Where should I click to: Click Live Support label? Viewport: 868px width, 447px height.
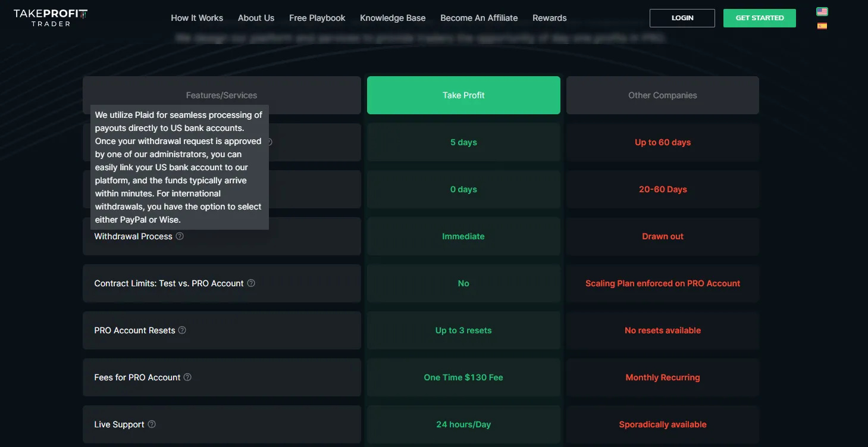tap(119, 424)
